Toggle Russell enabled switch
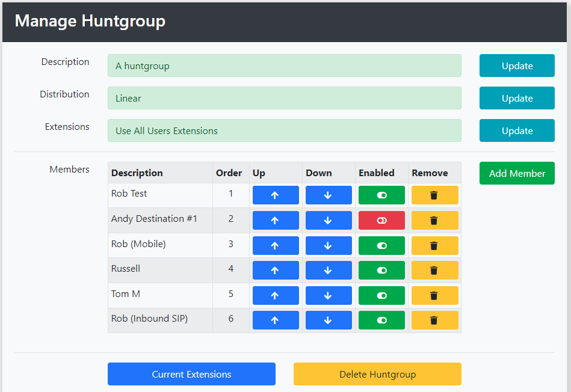The width and height of the screenshot is (571, 392). tap(381, 270)
